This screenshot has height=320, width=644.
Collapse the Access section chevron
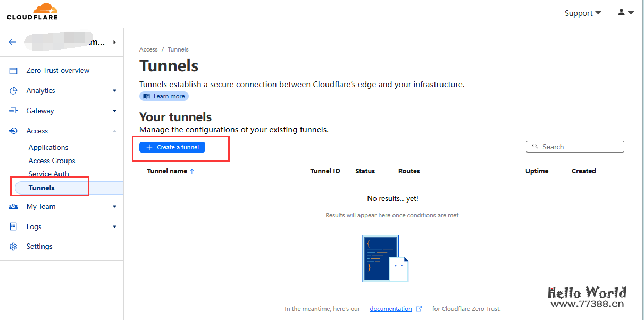click(x=114, y=131)
